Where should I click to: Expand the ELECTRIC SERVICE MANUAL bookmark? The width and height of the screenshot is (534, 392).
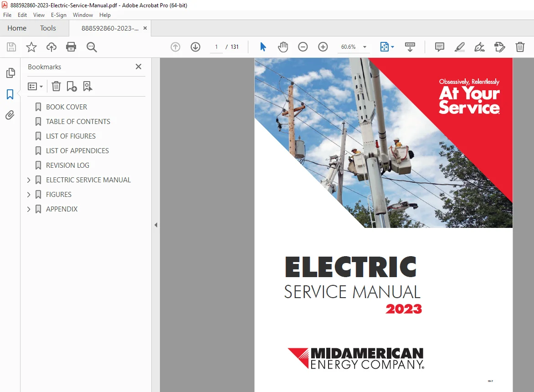click(29, 180)
